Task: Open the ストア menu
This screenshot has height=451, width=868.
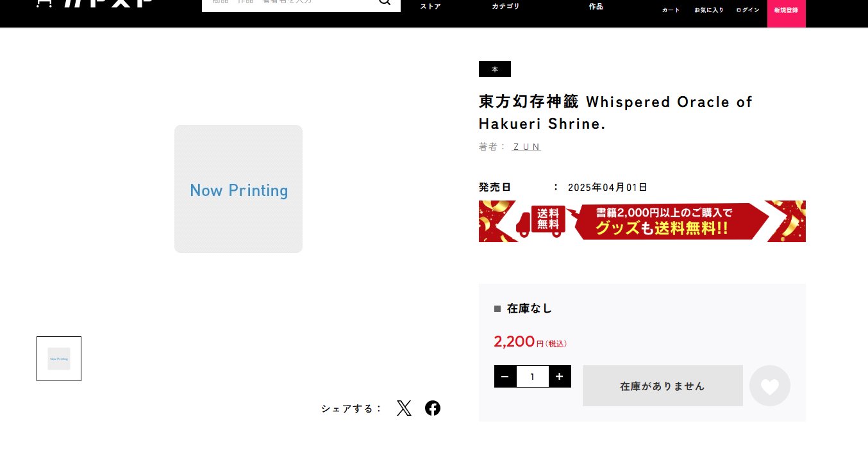Action: click(430, 6)
